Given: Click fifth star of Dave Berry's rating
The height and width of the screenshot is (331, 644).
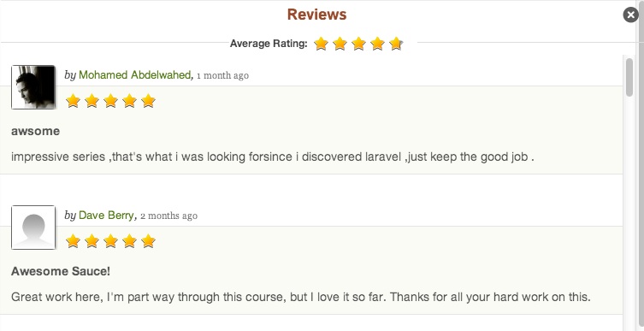Looking at the screenshot, I should [148, 241].
